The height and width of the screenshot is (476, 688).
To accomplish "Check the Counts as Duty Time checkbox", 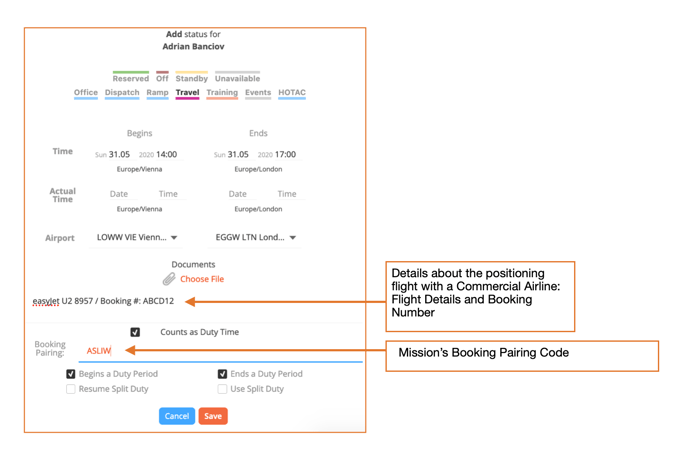I will click(135, 332).
